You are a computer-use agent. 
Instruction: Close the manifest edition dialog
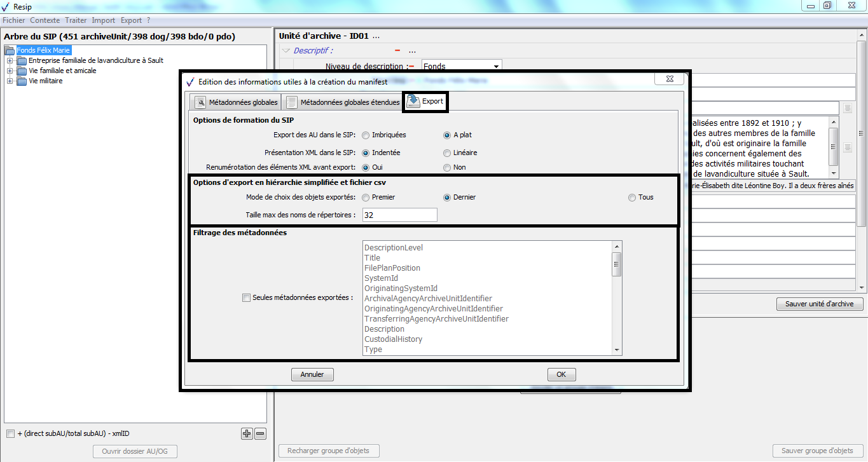[670, 79]
